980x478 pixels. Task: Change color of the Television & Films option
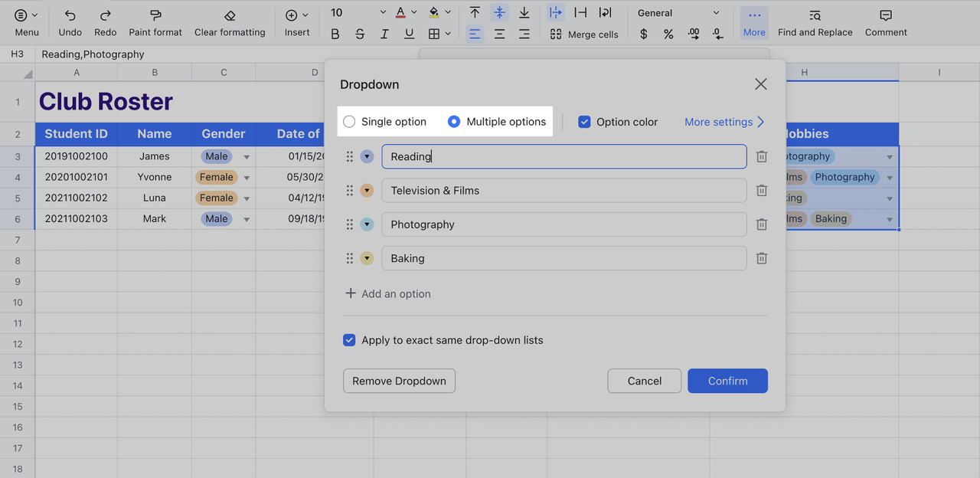click(x=367, y=191)
